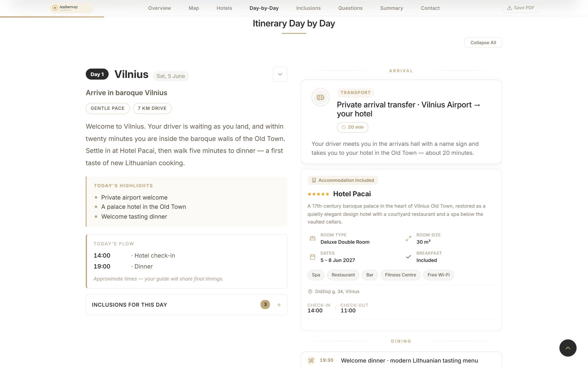Image resolution: width=588 pixels, height=368 pixels.
Task: Collapse the Day 1 Vilnius section chevron
Action: [280, 74]
